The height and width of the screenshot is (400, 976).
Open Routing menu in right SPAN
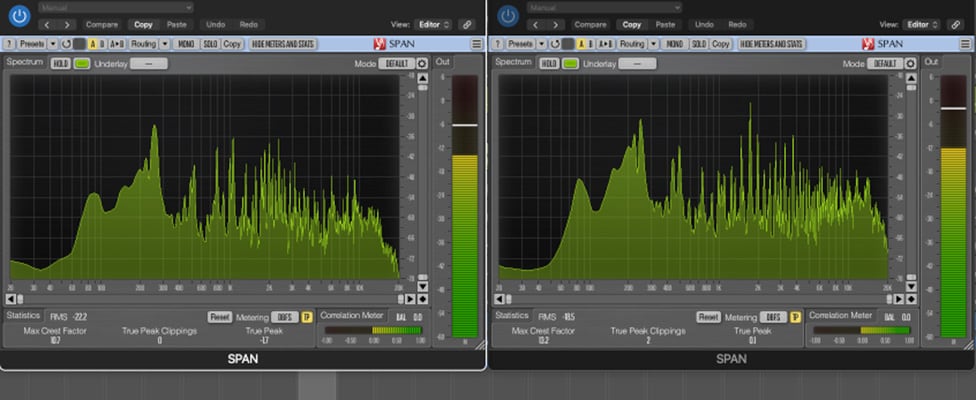click(x=632, y=44)
